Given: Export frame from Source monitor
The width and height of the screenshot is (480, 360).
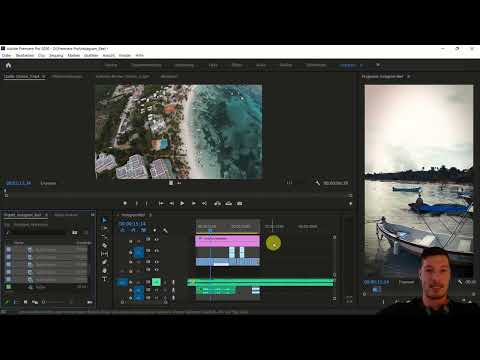Looking at the screenshot, I should (x=240, y=203).
